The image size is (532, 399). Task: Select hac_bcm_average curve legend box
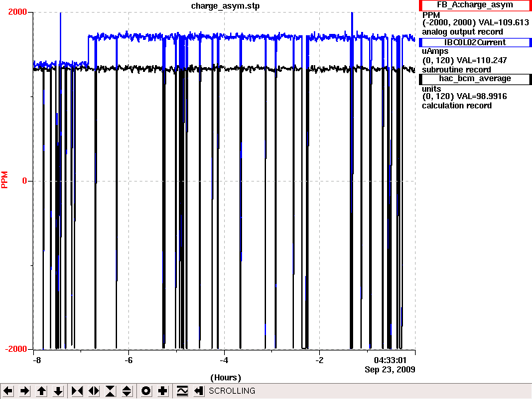click(x=475, y=78)
